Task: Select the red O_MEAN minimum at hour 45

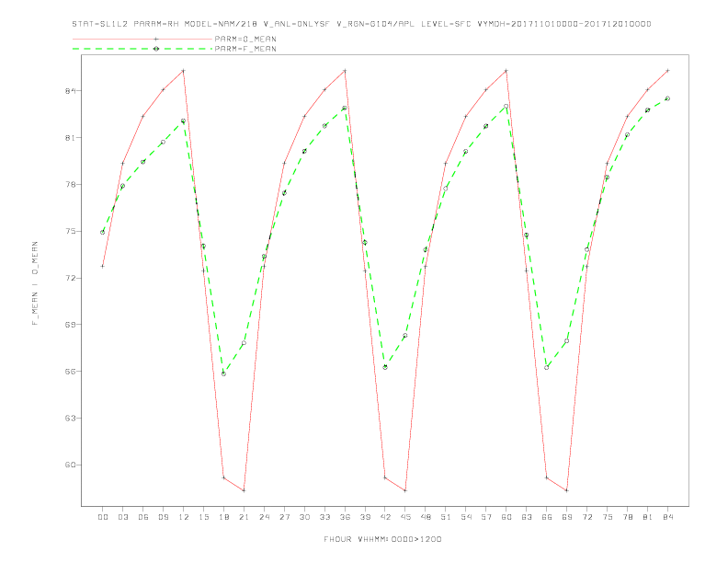Action: click(405, 490)
